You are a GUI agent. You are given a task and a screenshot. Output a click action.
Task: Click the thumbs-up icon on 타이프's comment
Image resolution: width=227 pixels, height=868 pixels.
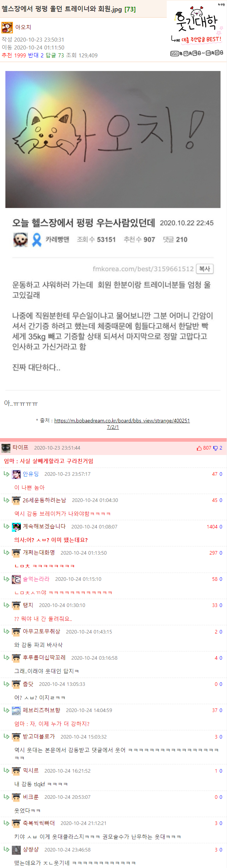(x=199, y=448)
